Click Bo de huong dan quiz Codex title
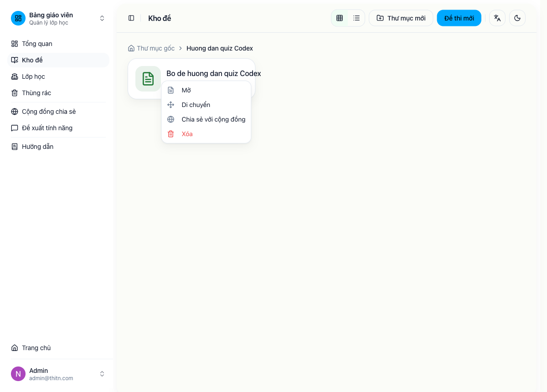The width and height of the screenshot is (547, 392). click(x=214, y=74)
